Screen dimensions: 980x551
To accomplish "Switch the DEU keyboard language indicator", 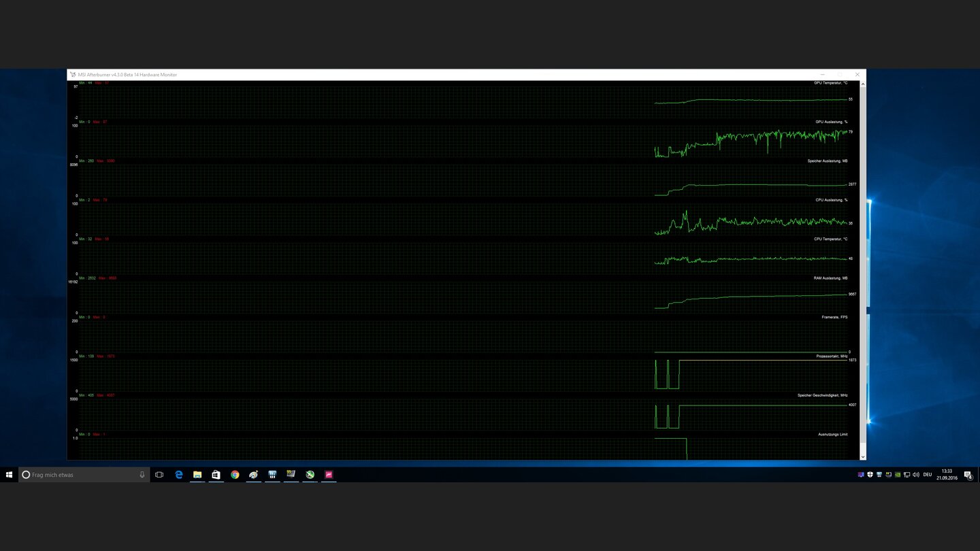I will 928,475.
